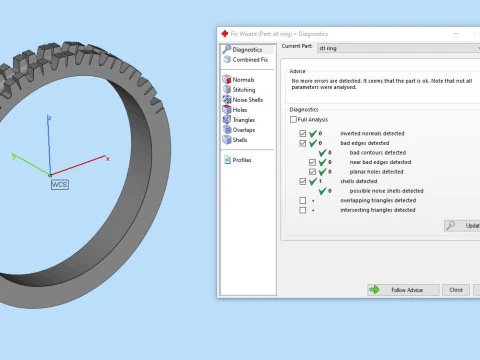Click the Advice message text
480x360 pixels.
tap(382, 84)
